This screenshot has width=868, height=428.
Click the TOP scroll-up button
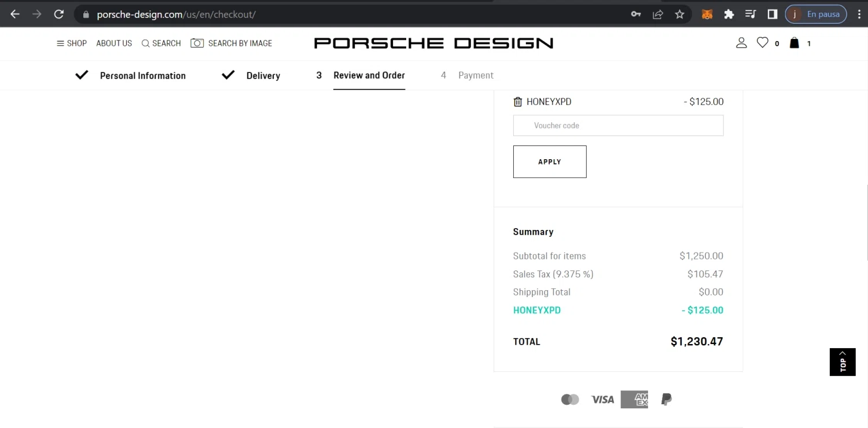[x=843, y=362]
